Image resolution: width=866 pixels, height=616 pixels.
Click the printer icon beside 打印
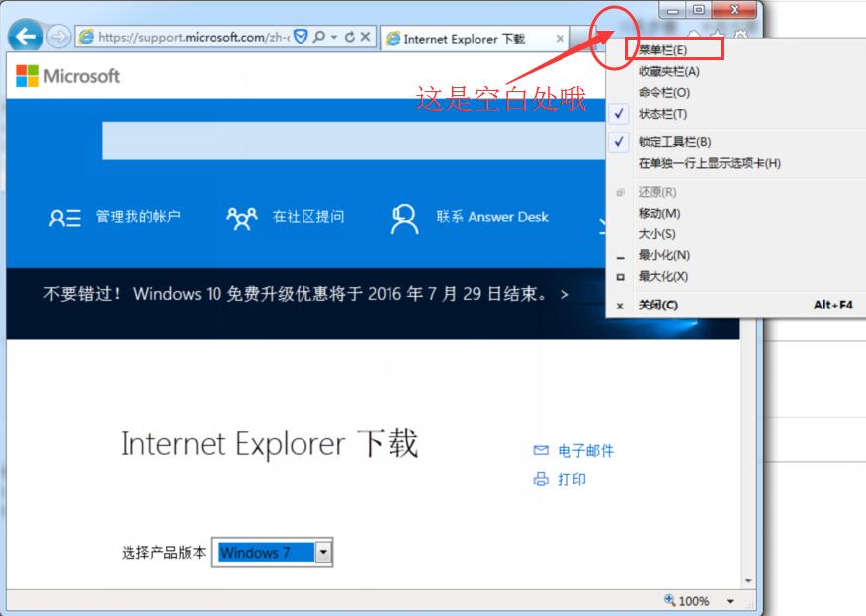point(541,479)
